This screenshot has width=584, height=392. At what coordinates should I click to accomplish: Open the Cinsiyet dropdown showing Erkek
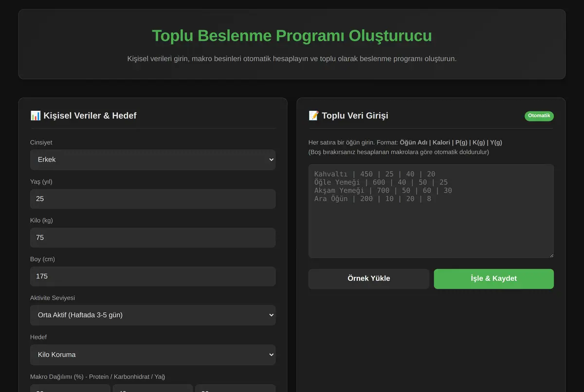tap(153, 160)
